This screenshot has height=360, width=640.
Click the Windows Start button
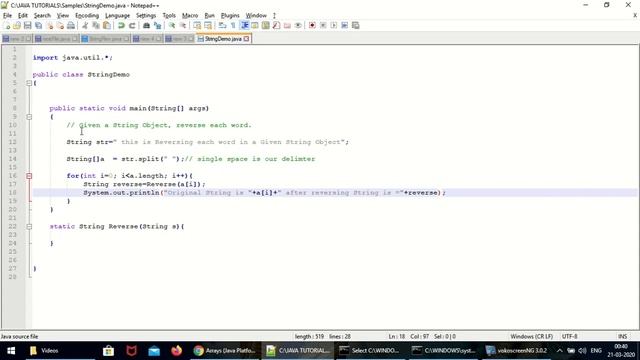click(11, 351)
